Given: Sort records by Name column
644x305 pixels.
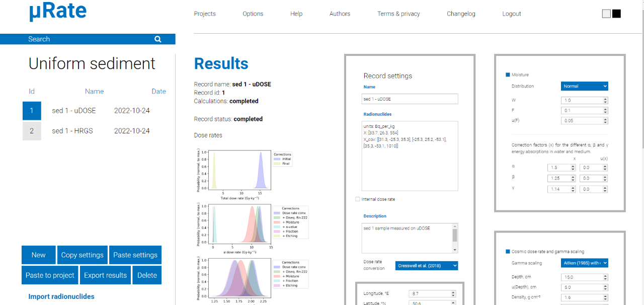Looking at the screenshot, I should (x=94, y=91).
